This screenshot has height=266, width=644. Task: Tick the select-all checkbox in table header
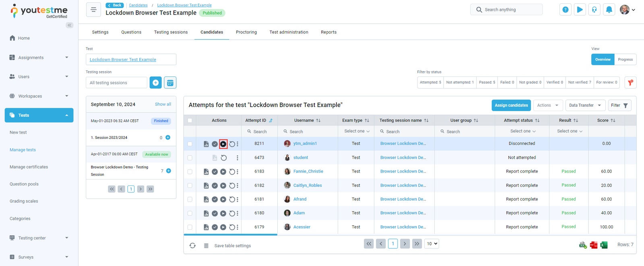click(x=190, y=120)
